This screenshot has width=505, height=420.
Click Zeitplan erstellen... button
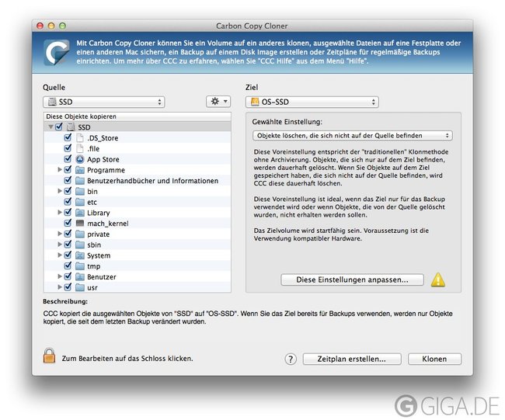pyautogui.click(x=352, y=359)
